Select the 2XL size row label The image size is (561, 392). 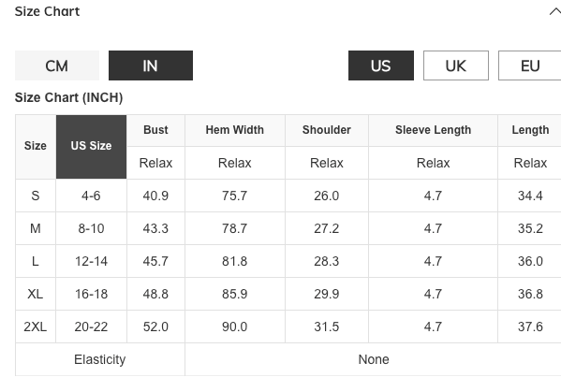click(36, 327)
